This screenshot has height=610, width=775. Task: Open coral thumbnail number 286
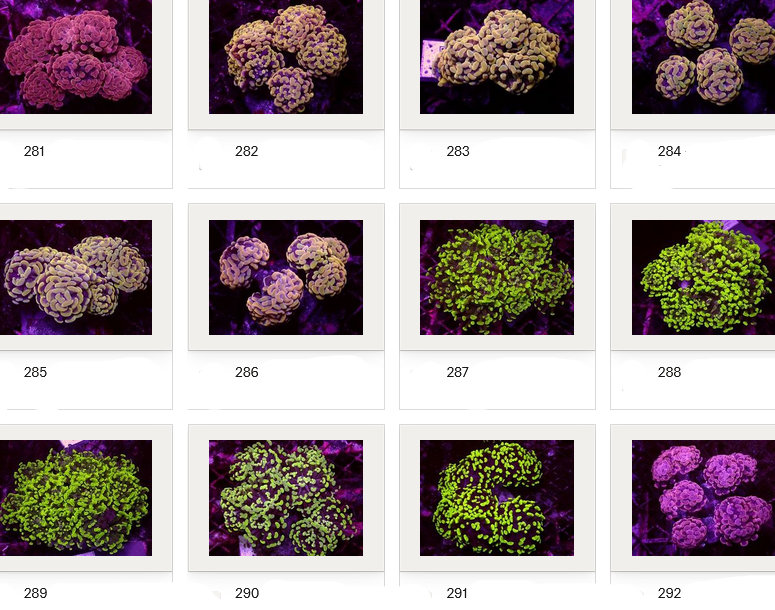pos(286,277)
